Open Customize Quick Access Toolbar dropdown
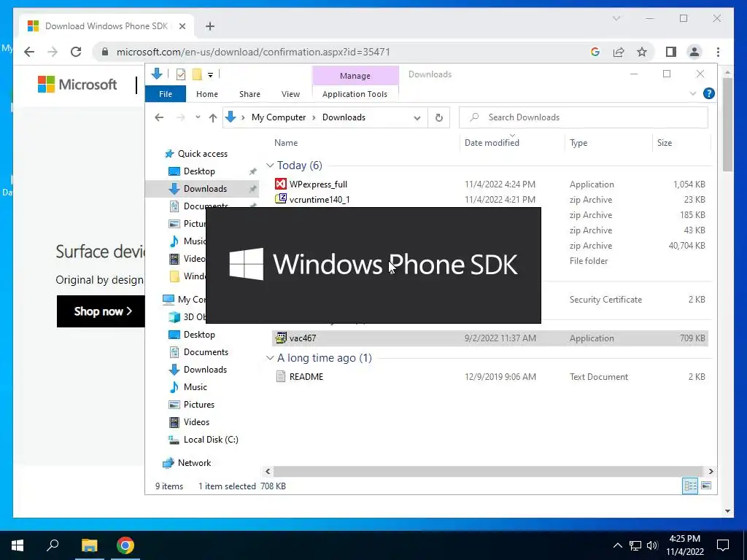 [210, 75]
